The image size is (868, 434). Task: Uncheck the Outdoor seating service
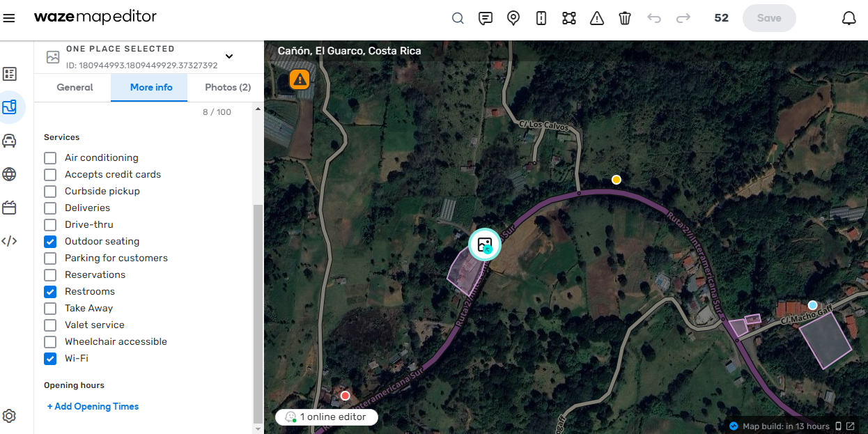coord(50,241)
